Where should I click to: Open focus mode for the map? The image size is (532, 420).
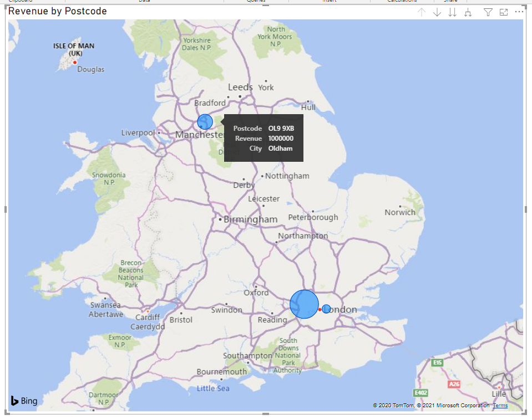504,13
